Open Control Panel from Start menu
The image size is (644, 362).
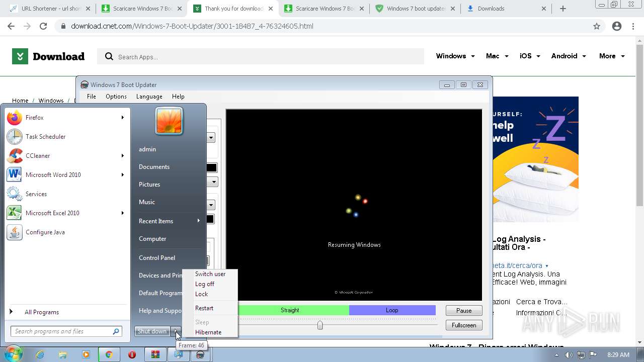[x=157, y=258]
